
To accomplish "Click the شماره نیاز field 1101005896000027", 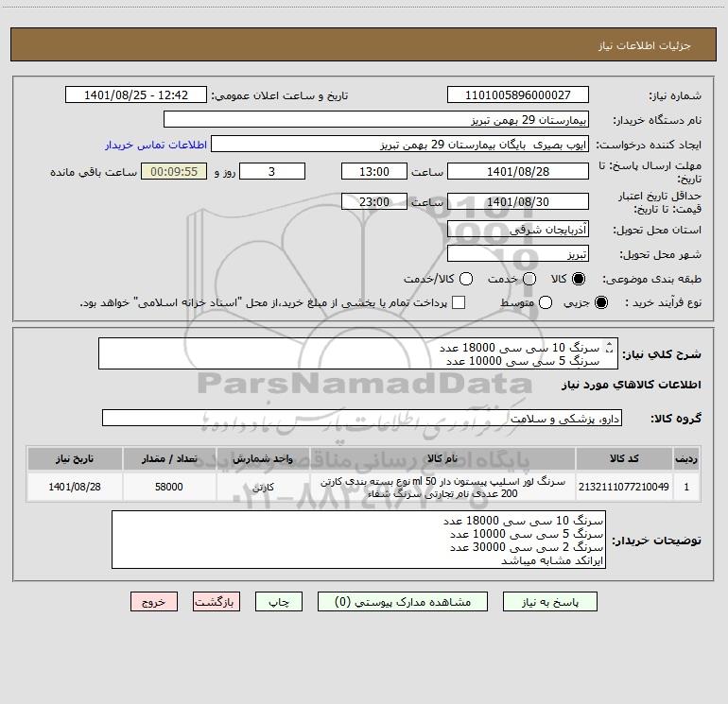I will 518,95.
